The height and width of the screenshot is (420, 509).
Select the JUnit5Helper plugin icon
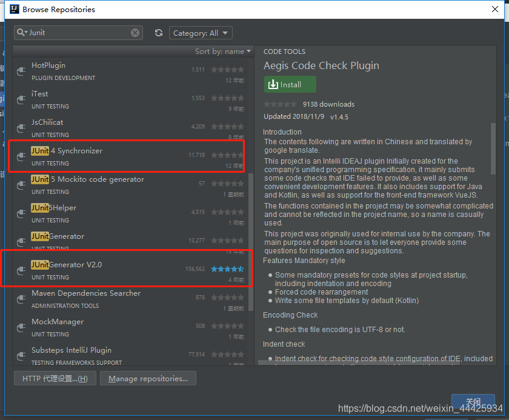point(21,213)
